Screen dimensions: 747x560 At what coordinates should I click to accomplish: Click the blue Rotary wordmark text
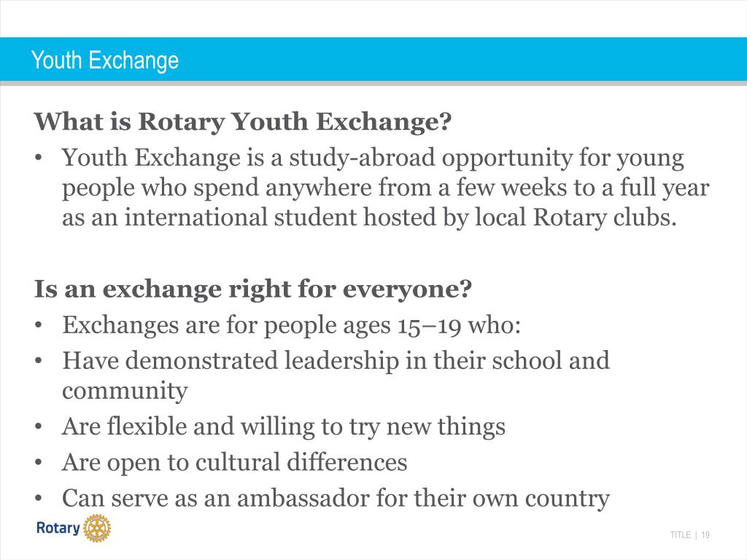[58, 528]
